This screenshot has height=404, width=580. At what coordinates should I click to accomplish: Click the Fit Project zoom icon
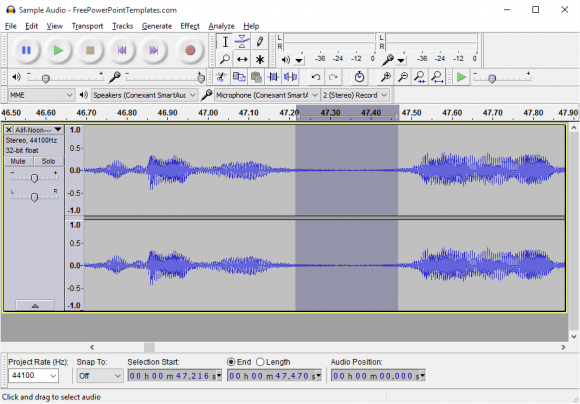(x=437, y=77)
